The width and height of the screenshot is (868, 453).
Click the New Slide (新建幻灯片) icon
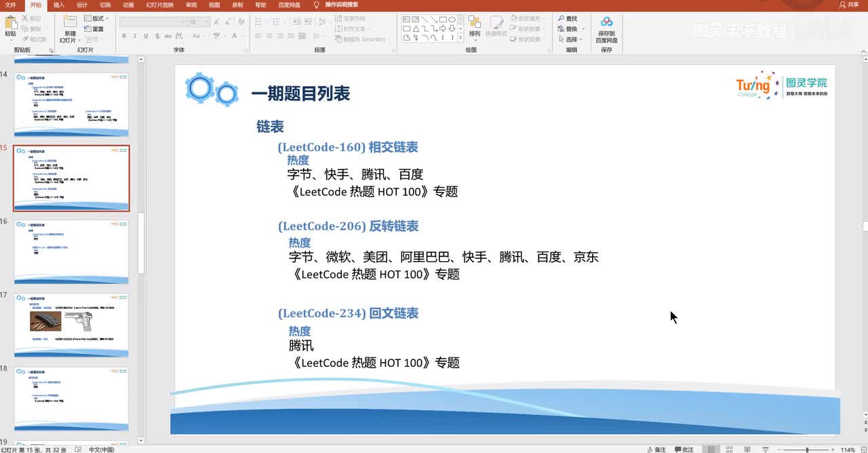(70, 22)
